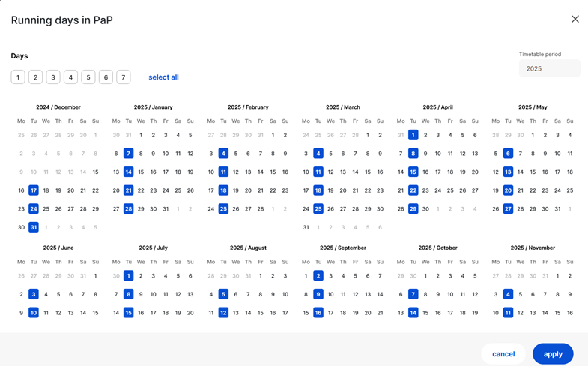Deselect February 4, 2025
Viewport: 588px width, 366px height.
(223, 154)
